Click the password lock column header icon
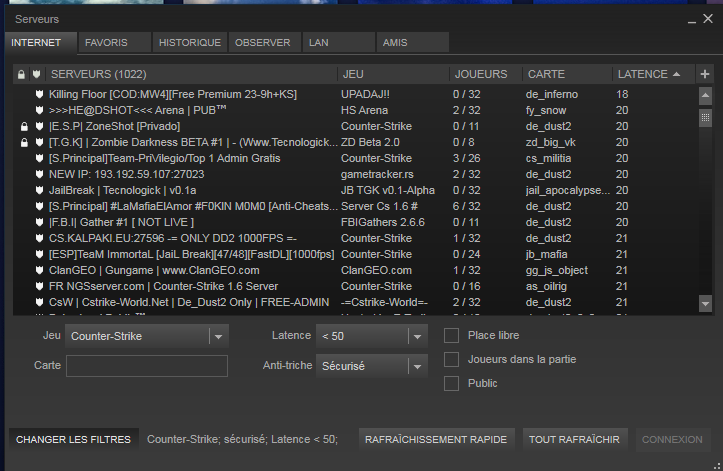Viewport: 723px width, 471px height. tap(21, 74)
